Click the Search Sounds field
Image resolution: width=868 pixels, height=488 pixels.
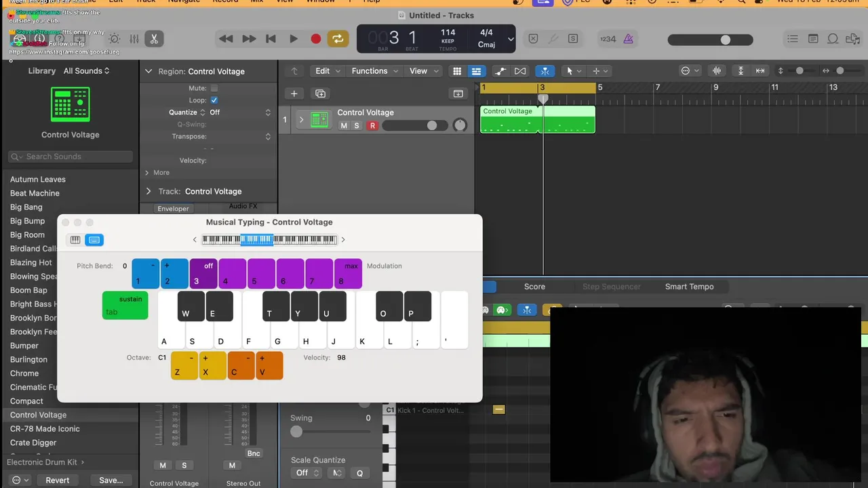[71, 157]
